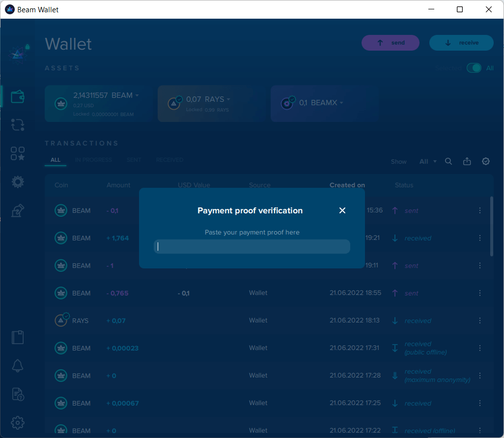Click the verify payment proof icon
Viewport: 504px width, 438px height.
click(x=486, y=161)
